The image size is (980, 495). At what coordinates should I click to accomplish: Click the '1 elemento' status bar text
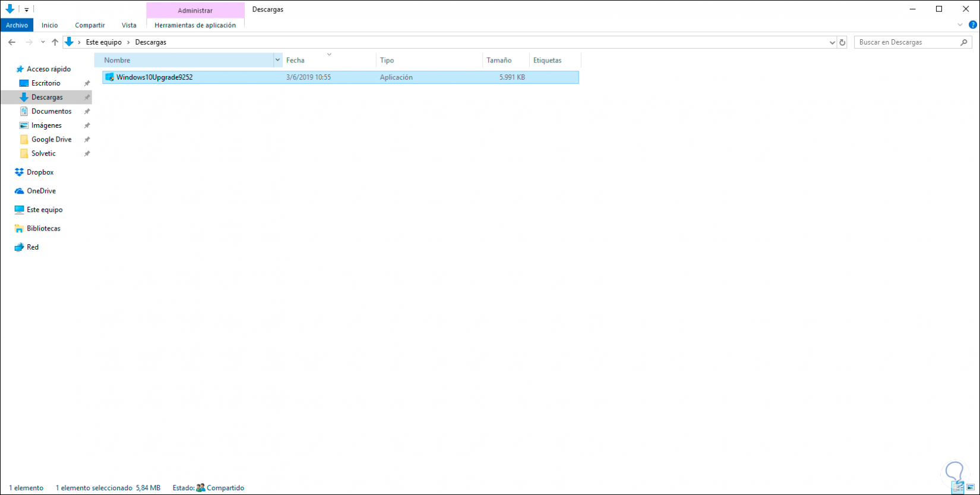pyautogui.click(x=26, y=488)
